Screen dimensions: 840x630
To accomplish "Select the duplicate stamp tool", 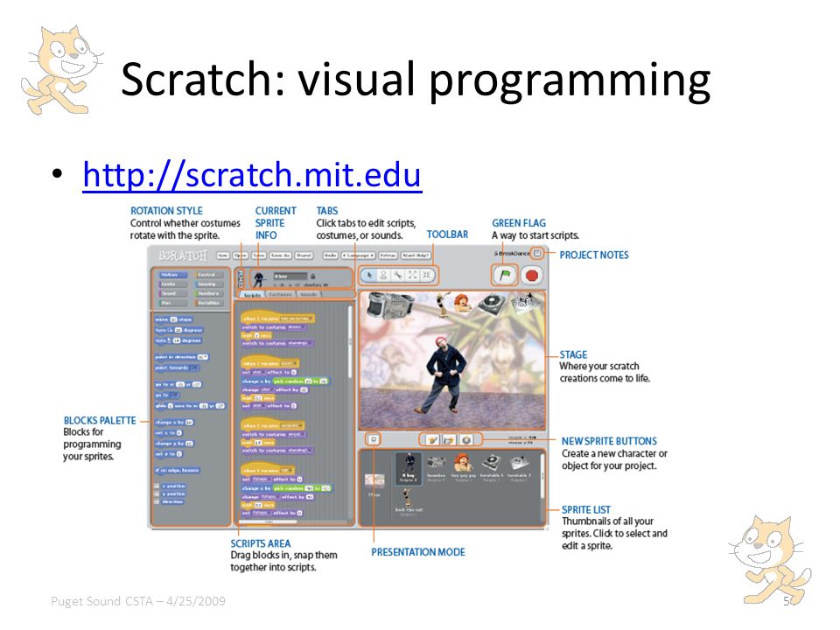I will click(x=383, y=276).
